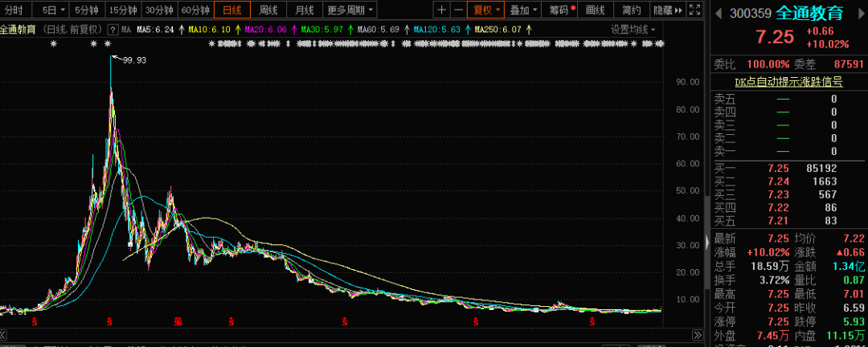Zoom in chart with plus icon

click(441, 10)
